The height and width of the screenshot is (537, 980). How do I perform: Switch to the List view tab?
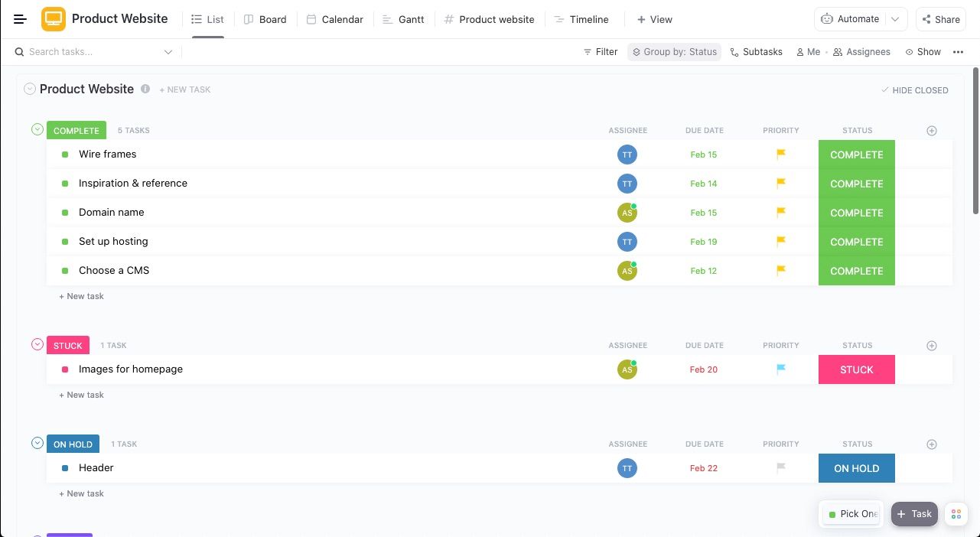[x=207, y=19]
